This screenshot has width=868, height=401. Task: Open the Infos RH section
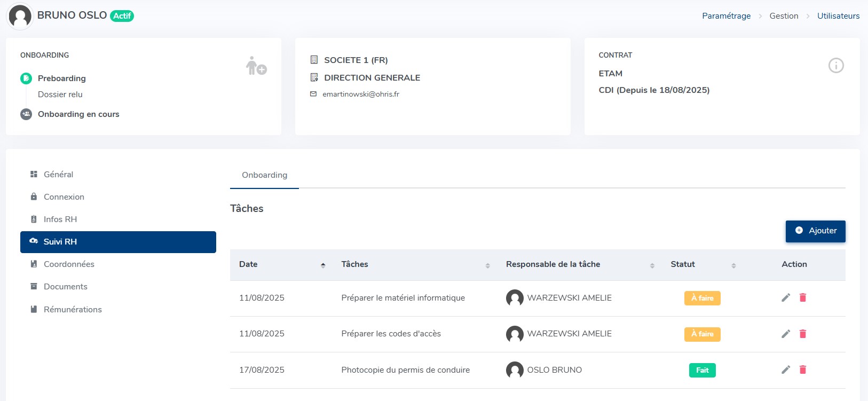point(118,219)
